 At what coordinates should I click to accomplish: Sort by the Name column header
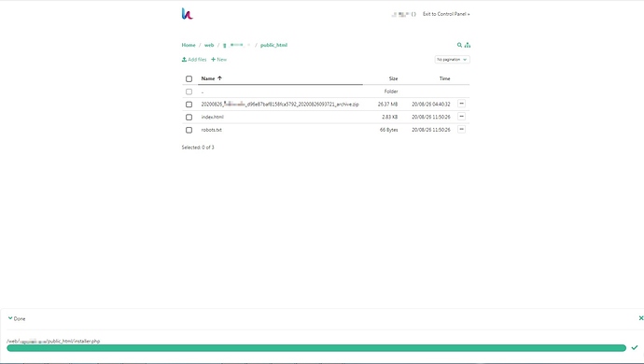click(x=208, y=78)
